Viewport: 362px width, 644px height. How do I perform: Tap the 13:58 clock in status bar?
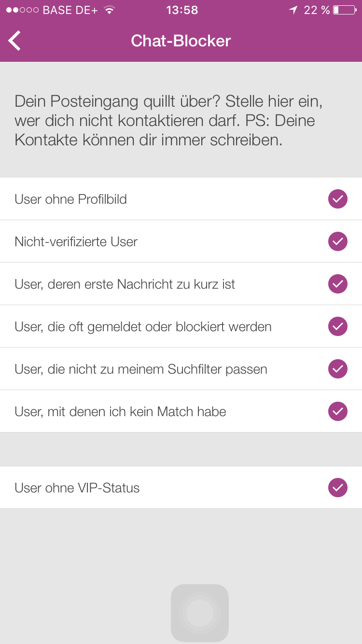pyautogui.click(x=182, y=10)
